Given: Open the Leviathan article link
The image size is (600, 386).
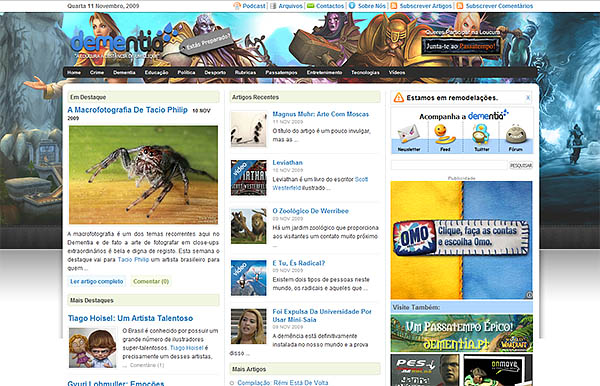Looking at the screenshot, I should [x=287, y=163].
